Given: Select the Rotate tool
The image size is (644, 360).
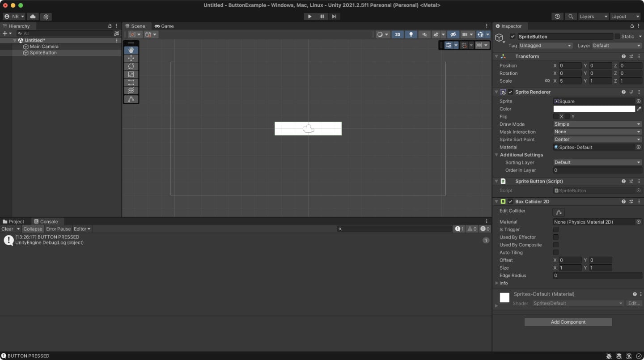Looking at the screenshot, I should [131, 66].
